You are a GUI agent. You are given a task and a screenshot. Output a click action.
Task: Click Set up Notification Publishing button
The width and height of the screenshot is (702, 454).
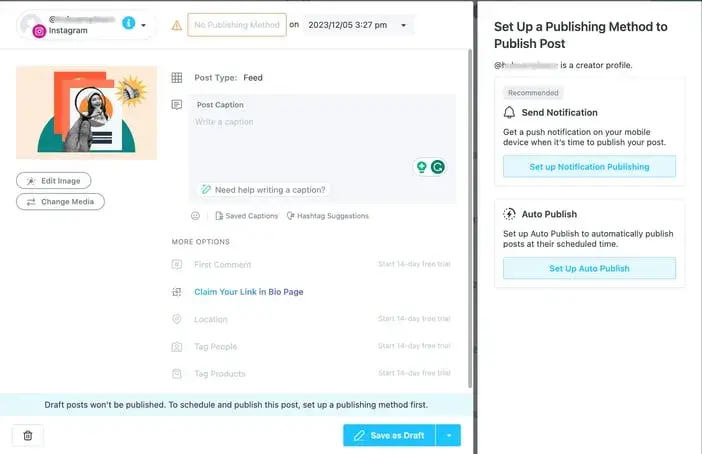point(589,166)
